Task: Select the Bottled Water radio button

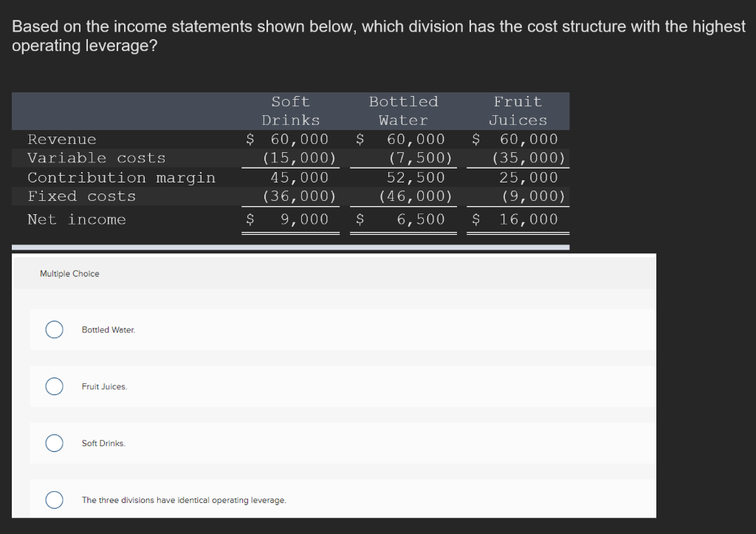Action: tap(54, 329)
